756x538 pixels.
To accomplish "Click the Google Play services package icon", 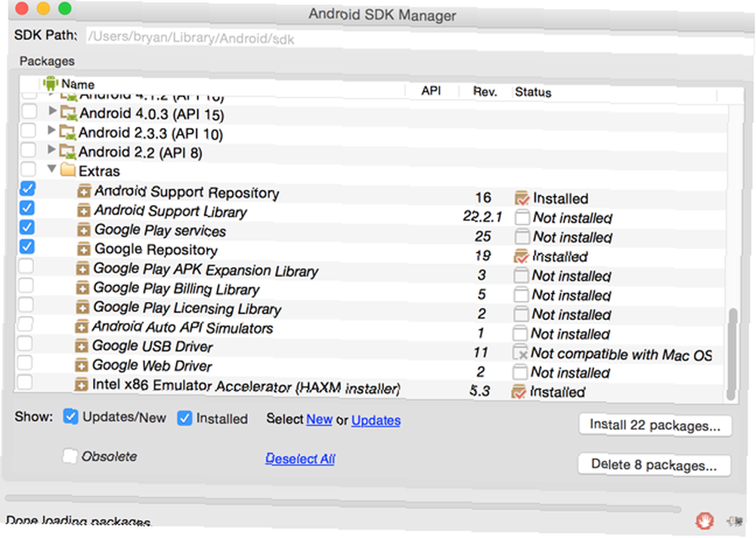I will click(x=84, y=230).
